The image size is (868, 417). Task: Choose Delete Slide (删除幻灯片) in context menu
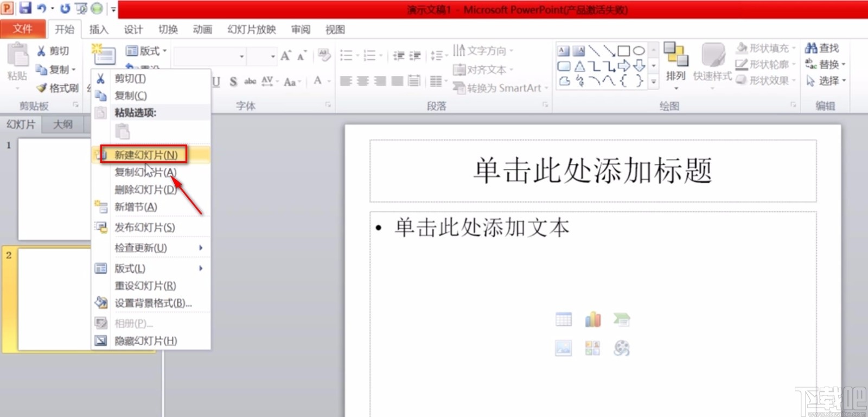point(151,189)
